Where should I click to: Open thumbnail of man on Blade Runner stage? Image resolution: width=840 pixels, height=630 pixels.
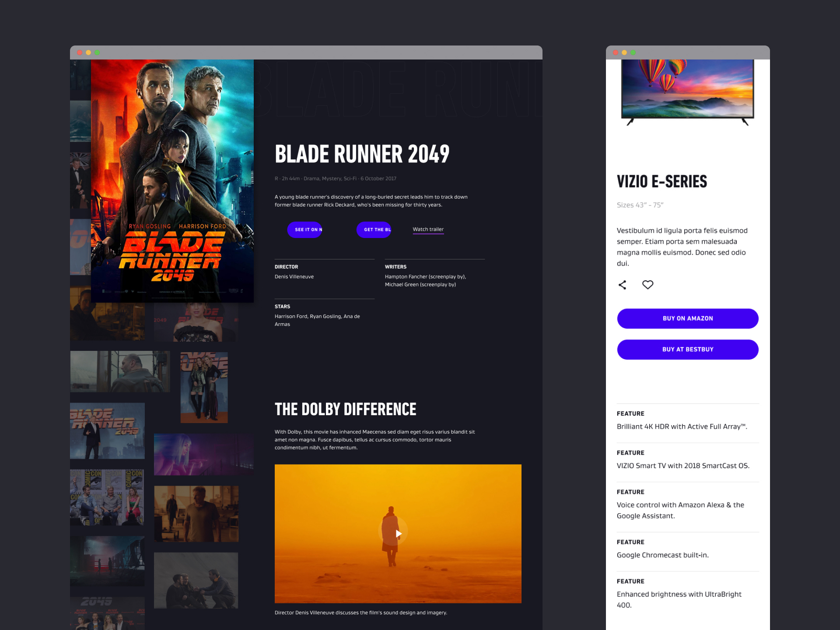tap(107, 430)
